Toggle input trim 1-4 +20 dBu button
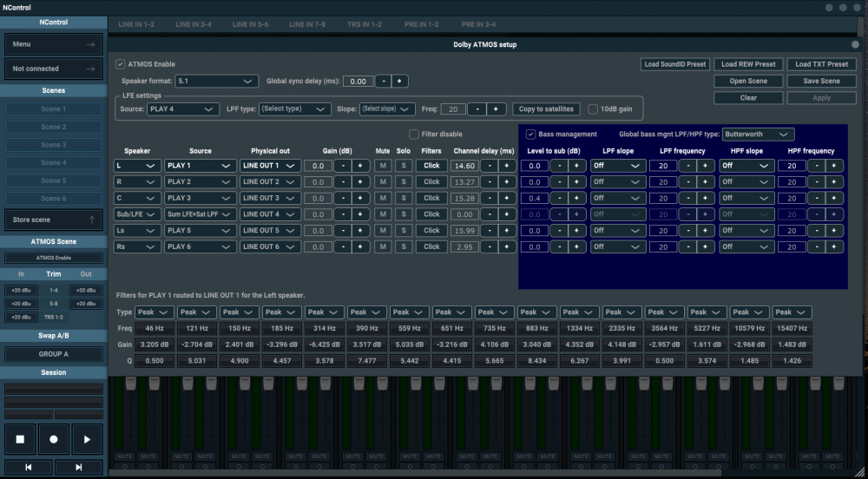The image size is (868, 479). click(21, 291)
